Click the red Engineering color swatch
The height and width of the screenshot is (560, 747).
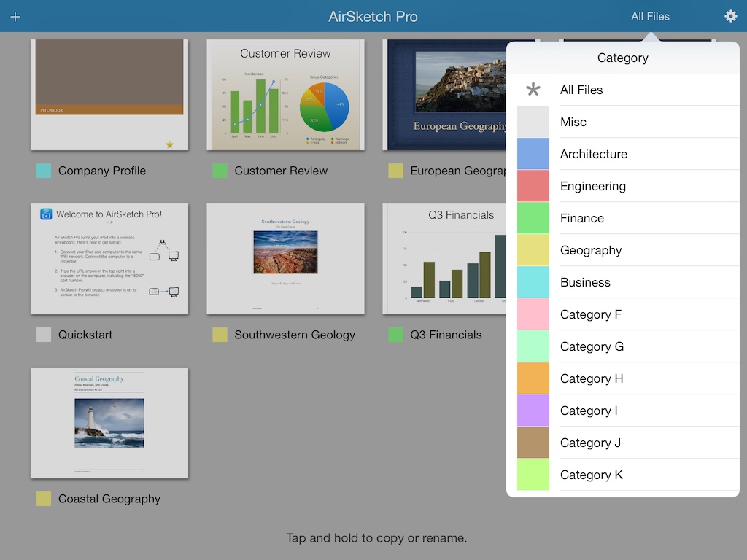point(533,186)
